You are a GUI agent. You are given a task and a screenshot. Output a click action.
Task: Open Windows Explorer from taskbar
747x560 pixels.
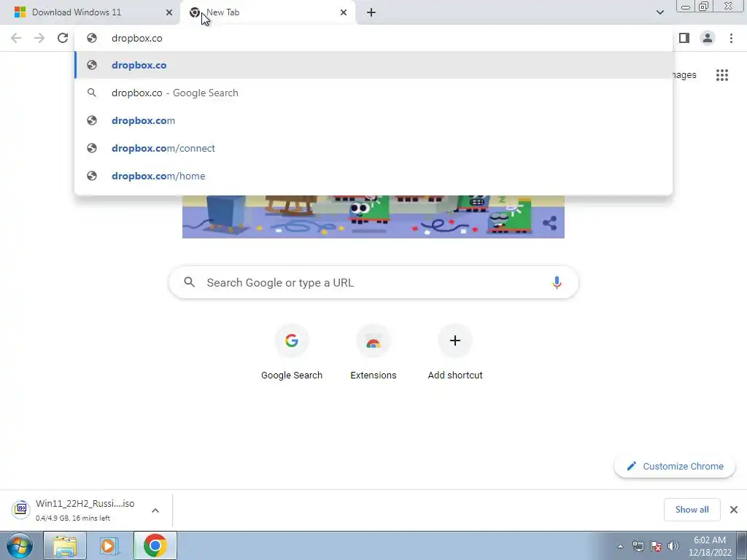[65, 545]
